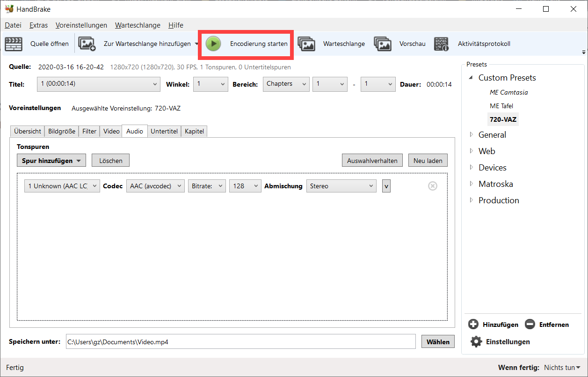This screenshot has height=377, width=588.
Task: Click the Zur Warteschlange hinzufügen icon
Action: [x=87, y=44]
